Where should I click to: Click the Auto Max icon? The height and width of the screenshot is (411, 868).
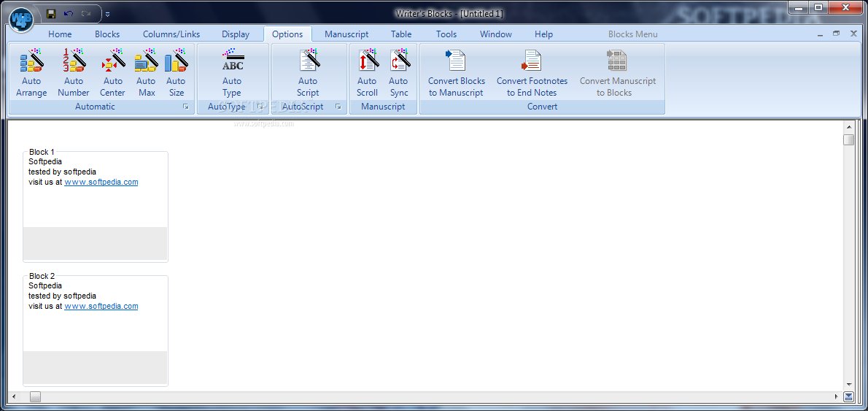click(x=147, y=61)
